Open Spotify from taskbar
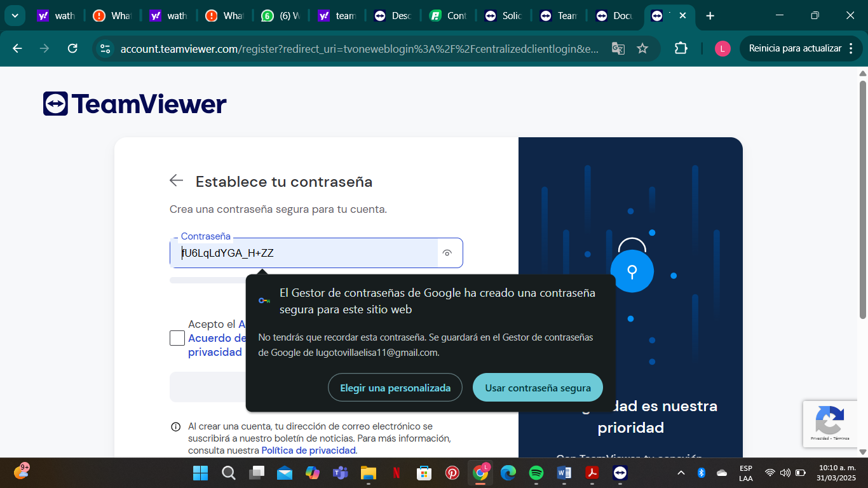The height and width of the screenshot is (488, 868). pyautogui.click(x=536, y=473)
